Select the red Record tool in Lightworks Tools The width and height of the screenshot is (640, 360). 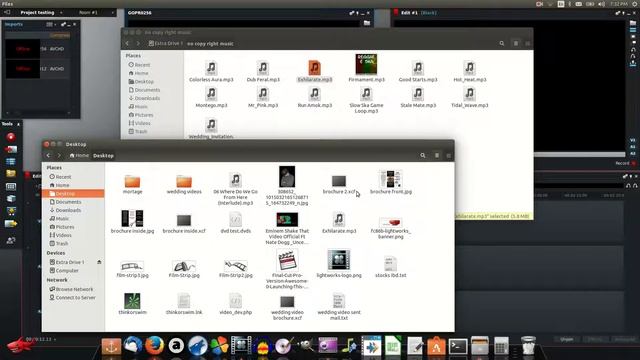point(11,137)
